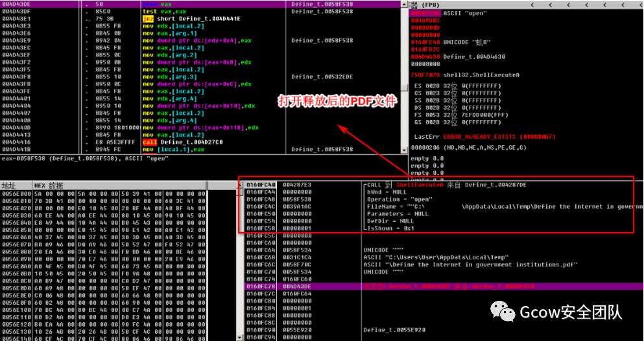Select the test eax,eax instruction

click(164, 12)
